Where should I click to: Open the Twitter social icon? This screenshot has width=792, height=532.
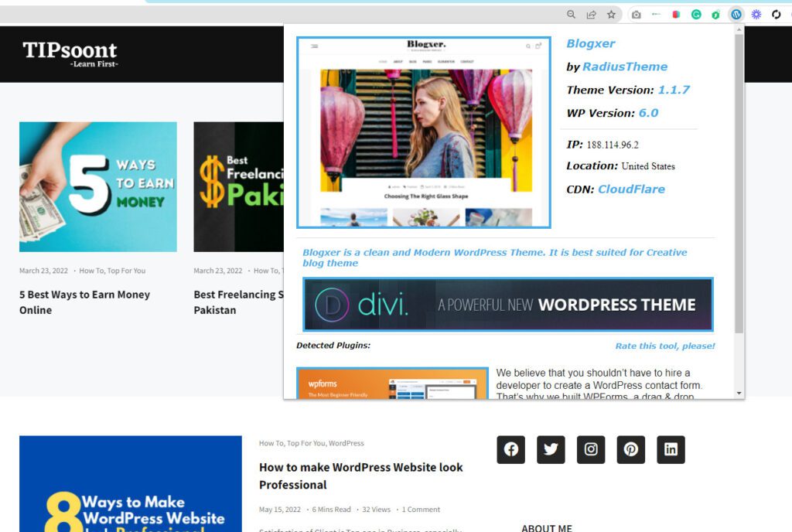[551, 449]
